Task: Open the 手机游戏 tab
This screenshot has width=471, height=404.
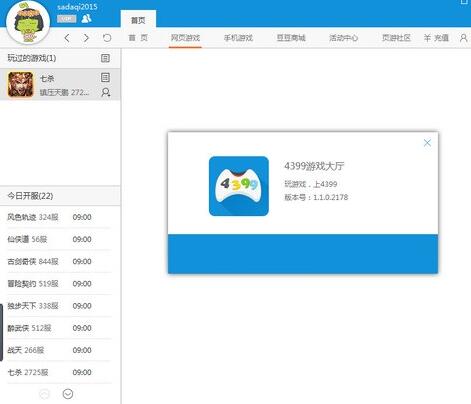Action: coord(238,38)
